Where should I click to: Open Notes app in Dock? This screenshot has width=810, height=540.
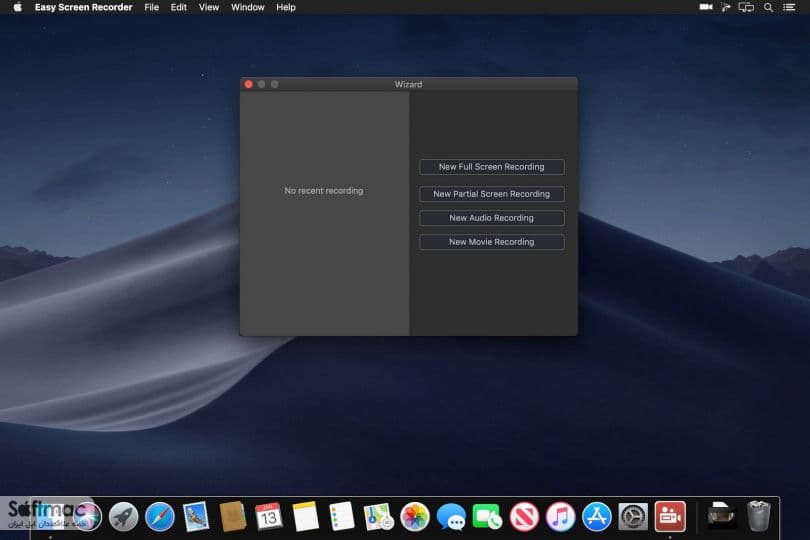(305, 516)
